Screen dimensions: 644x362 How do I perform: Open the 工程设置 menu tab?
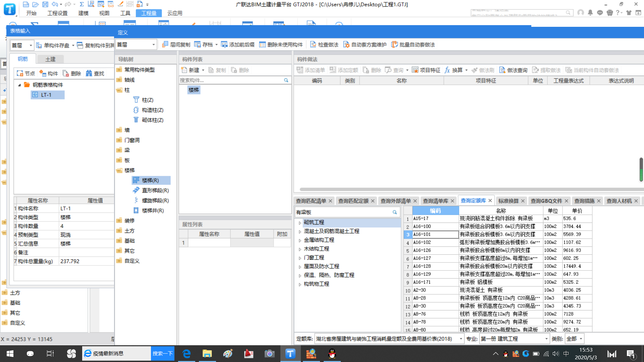pyautogui.click(x=57, y=13)
